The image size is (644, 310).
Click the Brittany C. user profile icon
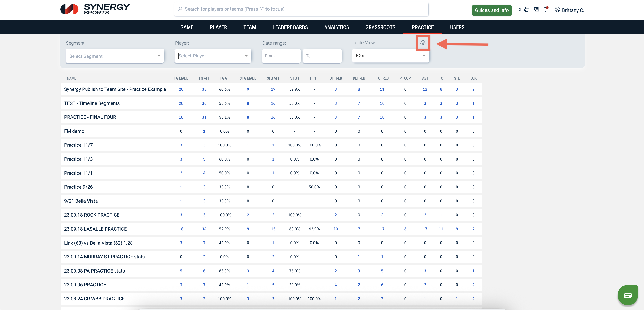tap(557, 10)
